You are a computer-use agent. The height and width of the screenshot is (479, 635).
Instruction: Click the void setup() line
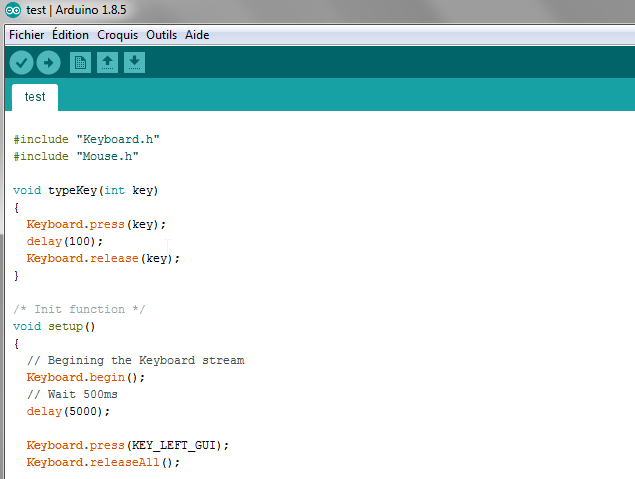click(54, 327)
